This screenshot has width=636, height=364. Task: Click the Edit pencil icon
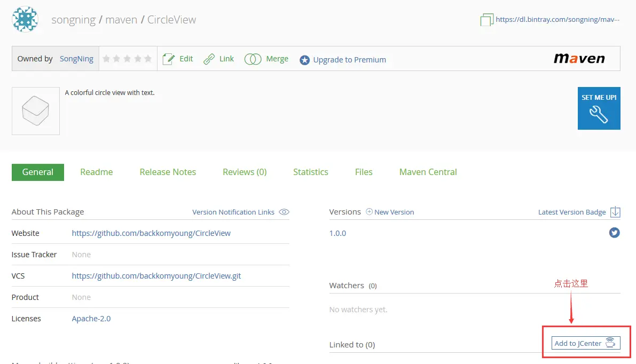click(168, 59)
